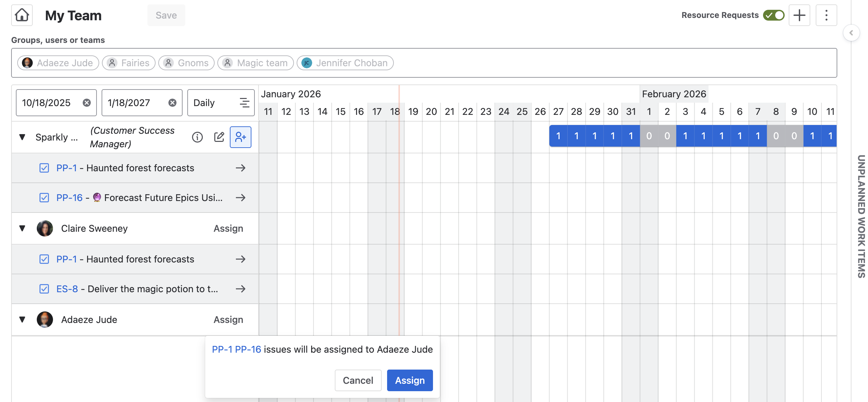This screenshot has width=868, height=402.
Task: Click the info icon on Sparkly row
Action: tap(197, 137)
